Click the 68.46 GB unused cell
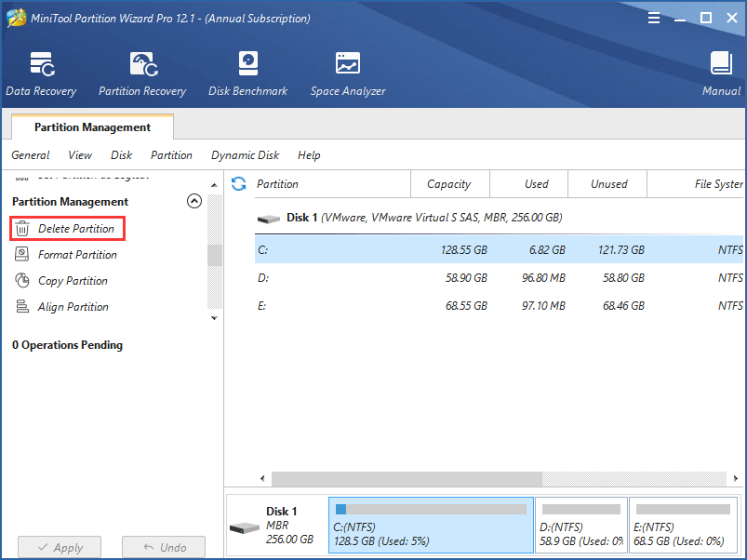The height and width of the screenshot is (560, 747). 623,306
